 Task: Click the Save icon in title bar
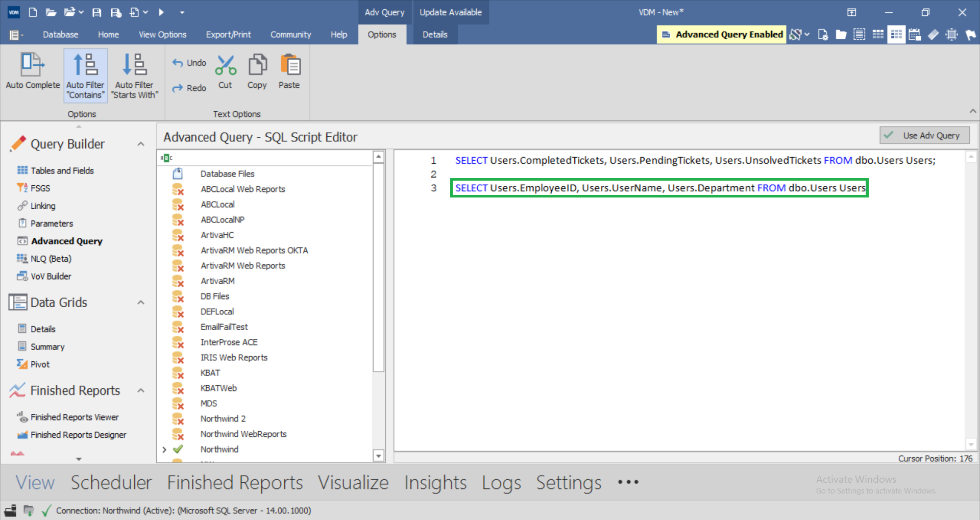coord(96,12)
